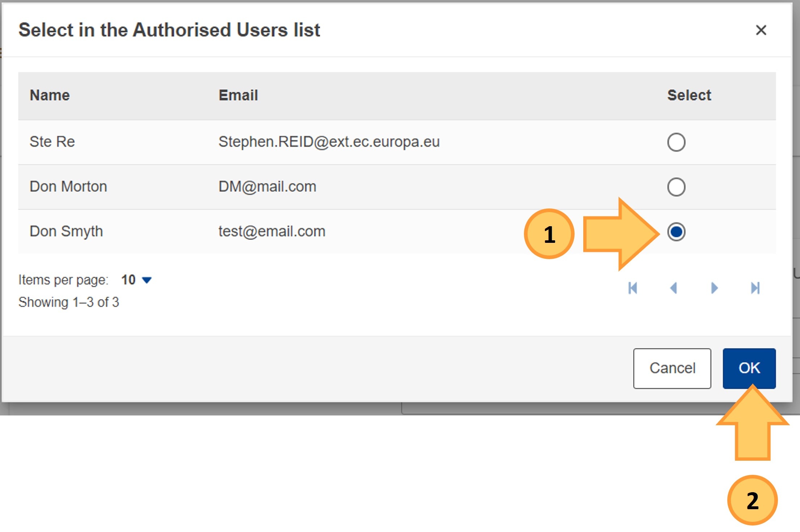
Task: Click the Email column header
Action: tap(238, 95)
